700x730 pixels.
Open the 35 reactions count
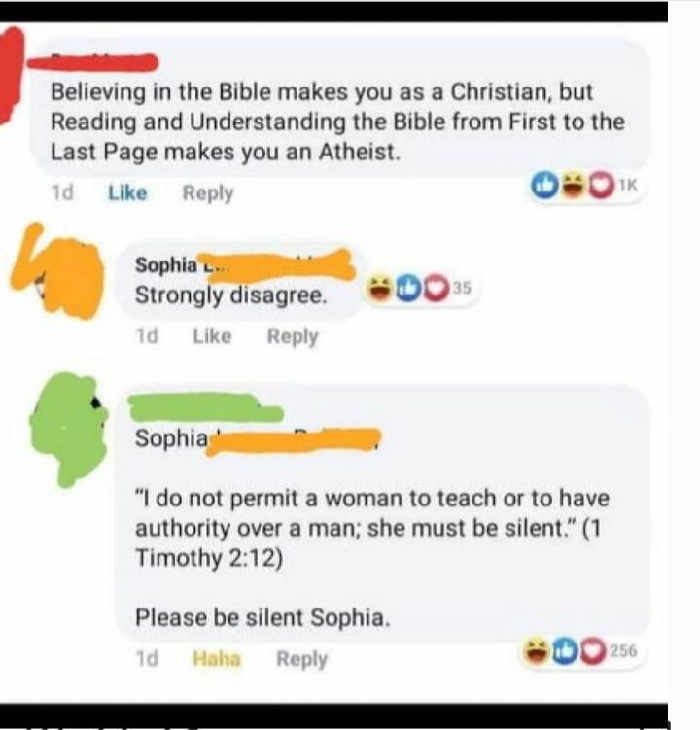click(462, 288)
